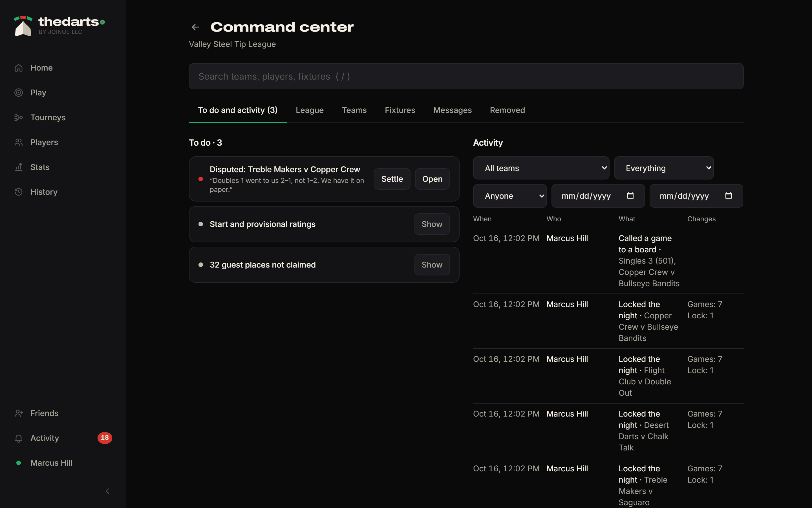Click the back arrow beside Command center

click(x=196, y=27)
